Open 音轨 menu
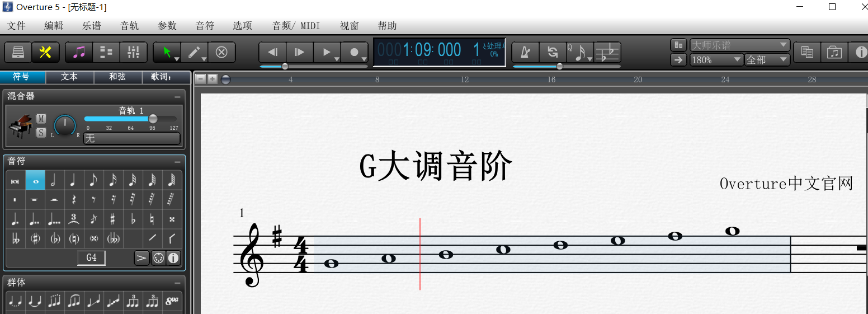The width and height of the screenshot is (868, 314). [x=129, y=26]
